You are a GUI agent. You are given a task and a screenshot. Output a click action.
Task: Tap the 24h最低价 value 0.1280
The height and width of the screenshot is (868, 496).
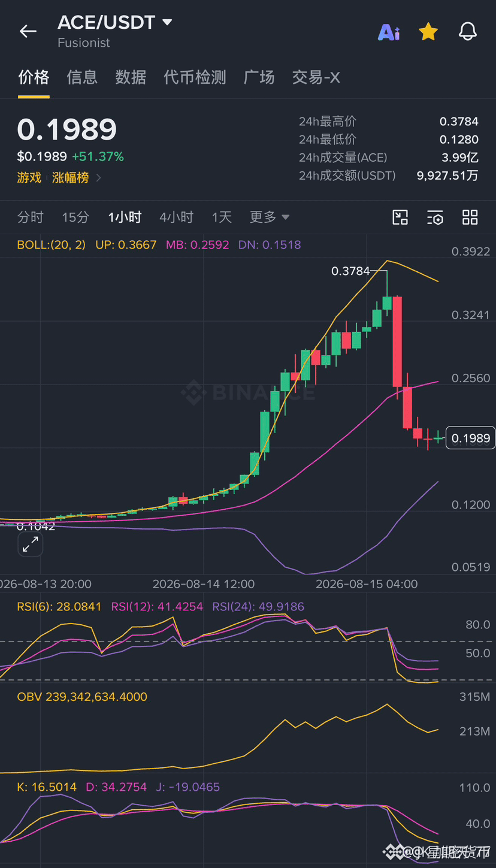click(459, 140)
